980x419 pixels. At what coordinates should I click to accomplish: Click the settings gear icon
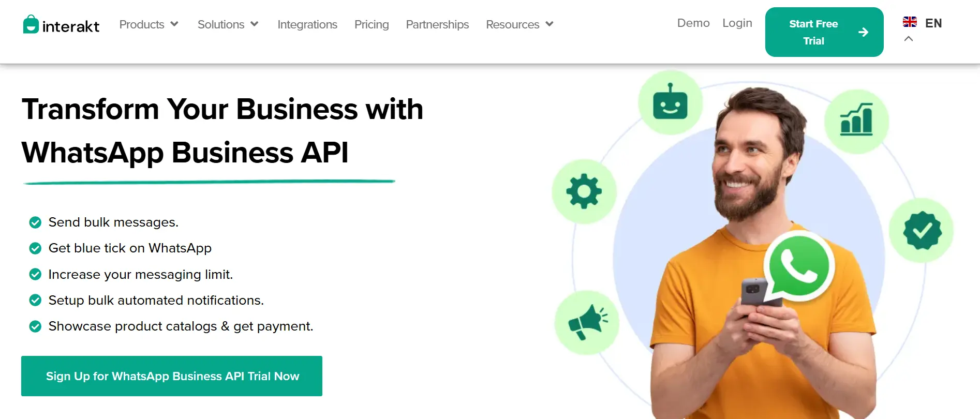click(584, 191)
